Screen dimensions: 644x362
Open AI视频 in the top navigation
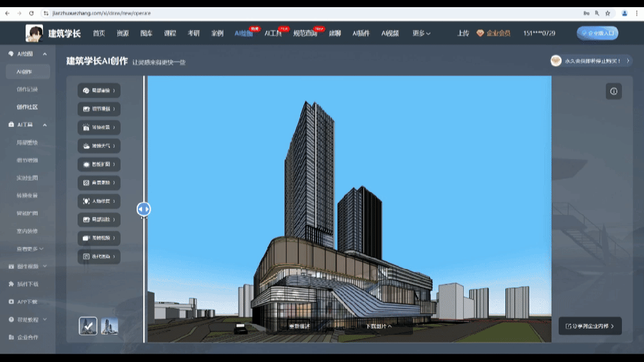[390, 33]
